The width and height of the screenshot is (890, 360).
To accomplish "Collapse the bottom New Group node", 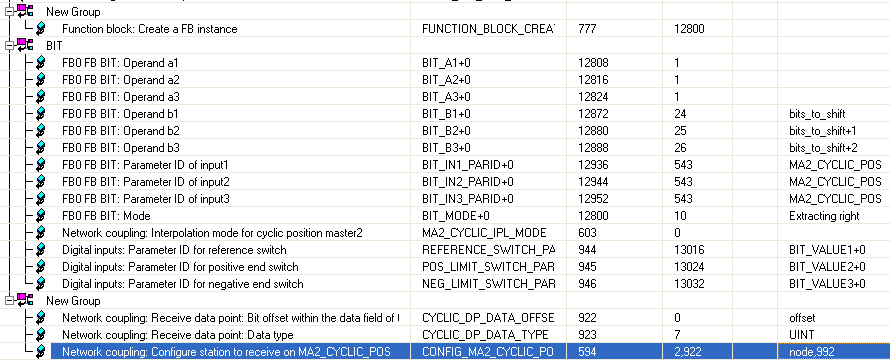I will point(9,301).
